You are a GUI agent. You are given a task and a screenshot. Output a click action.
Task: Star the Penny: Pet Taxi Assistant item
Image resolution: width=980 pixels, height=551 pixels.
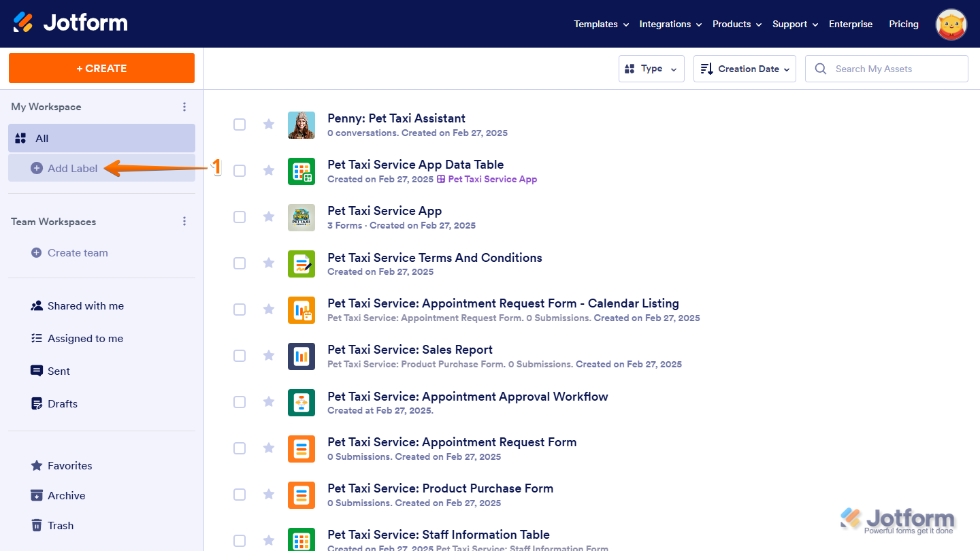(269, 124)
